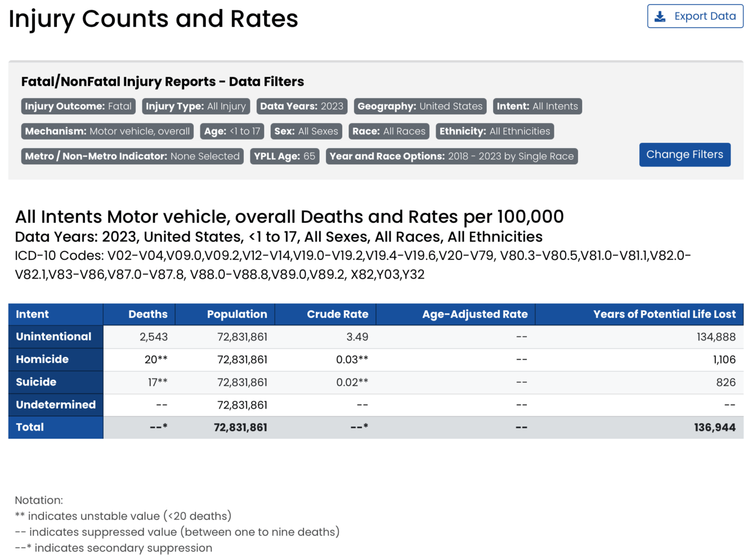Click the Ethnicity: All Ethnicities tag
Viewport: 752px width, 560px height.
pyautogui.click(x=494, y=132)
